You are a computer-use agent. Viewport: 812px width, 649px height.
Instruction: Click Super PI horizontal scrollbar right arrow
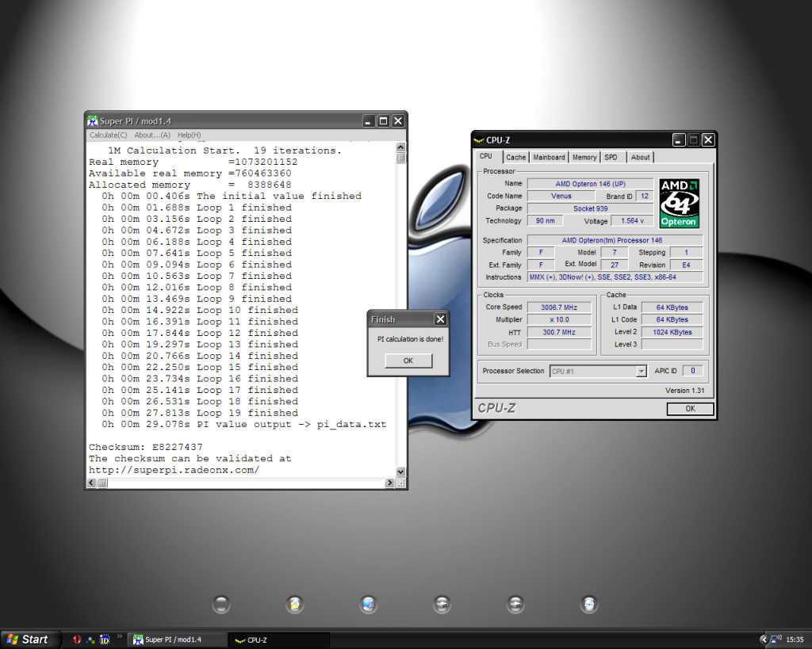[x=389, y=483]
